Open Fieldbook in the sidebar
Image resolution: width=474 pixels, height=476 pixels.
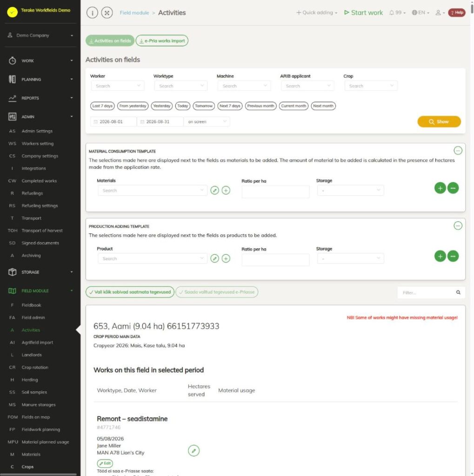(x=31, y=305)
